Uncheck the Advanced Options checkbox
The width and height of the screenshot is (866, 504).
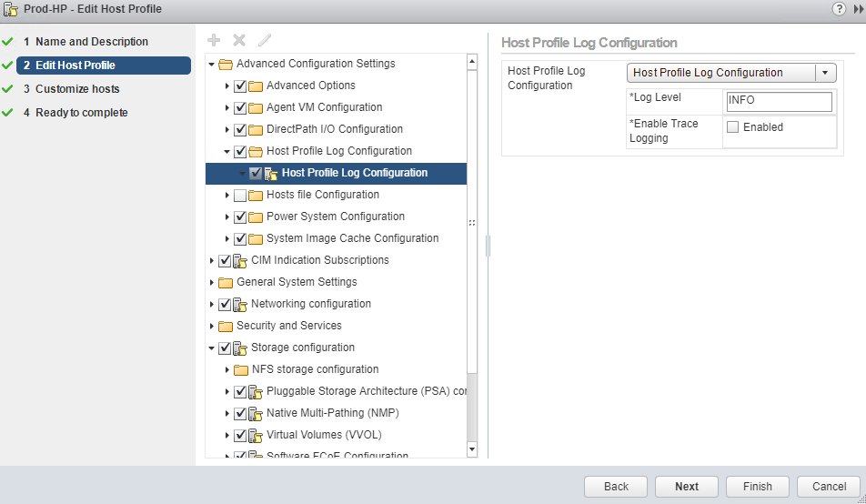coord(240,86)
